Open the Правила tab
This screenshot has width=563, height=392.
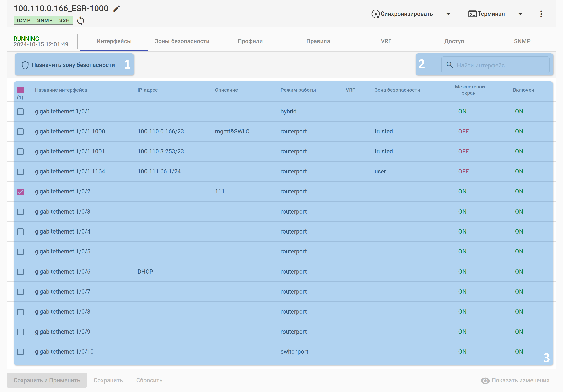click(318, 41)
